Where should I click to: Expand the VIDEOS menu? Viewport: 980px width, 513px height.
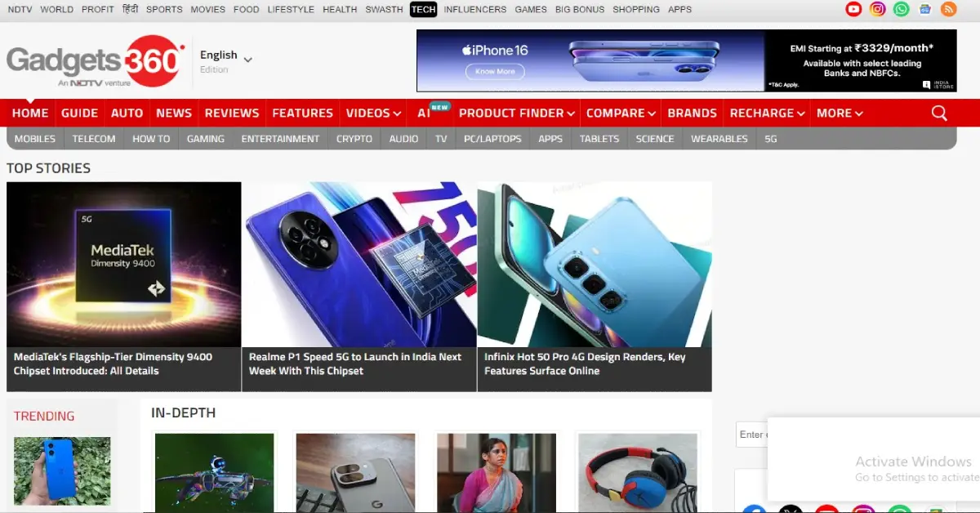tap(373, 113)
